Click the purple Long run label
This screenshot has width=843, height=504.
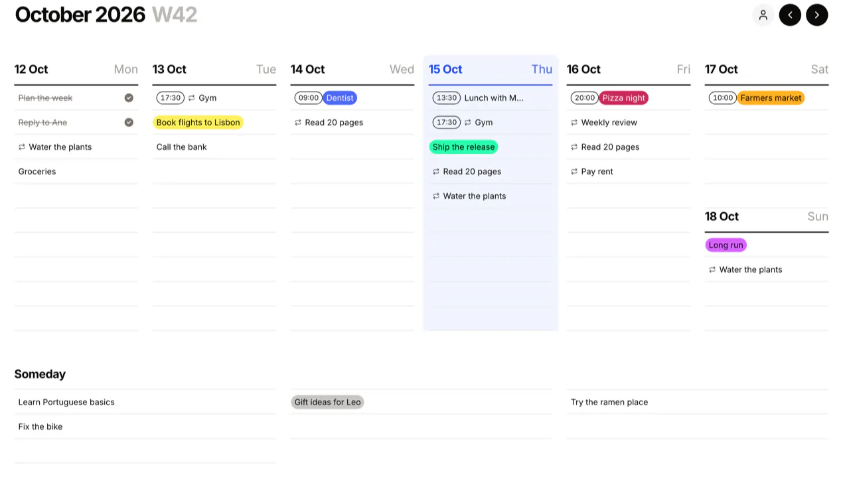(x=726, y=245)
